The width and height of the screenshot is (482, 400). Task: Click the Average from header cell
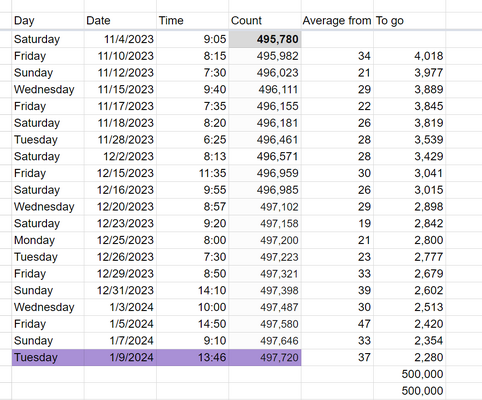[337, 21]
